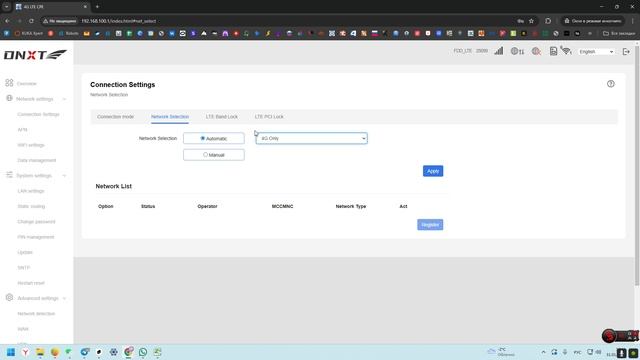
Task: Click the FDD_LTE status text
Action: pos(462,51)
